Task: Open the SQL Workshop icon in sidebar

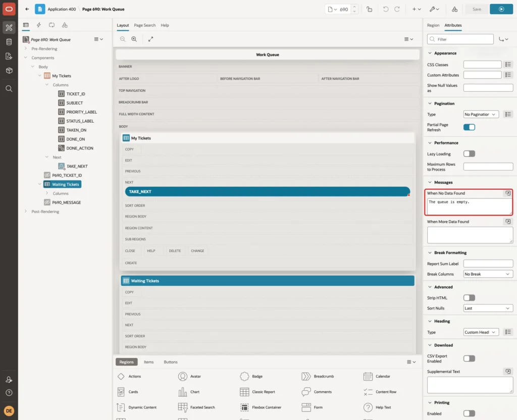Action: point(9,42)
